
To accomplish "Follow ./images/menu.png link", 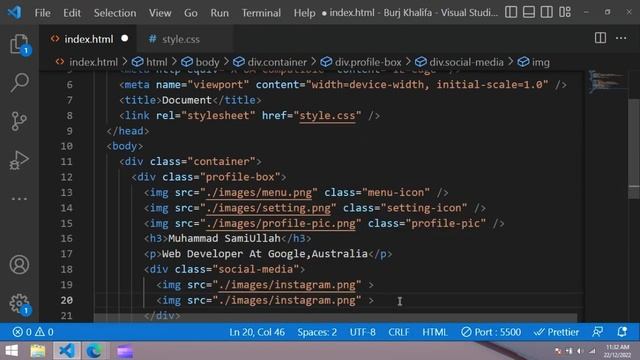I will pyautogui.click(x=259, y=193).
